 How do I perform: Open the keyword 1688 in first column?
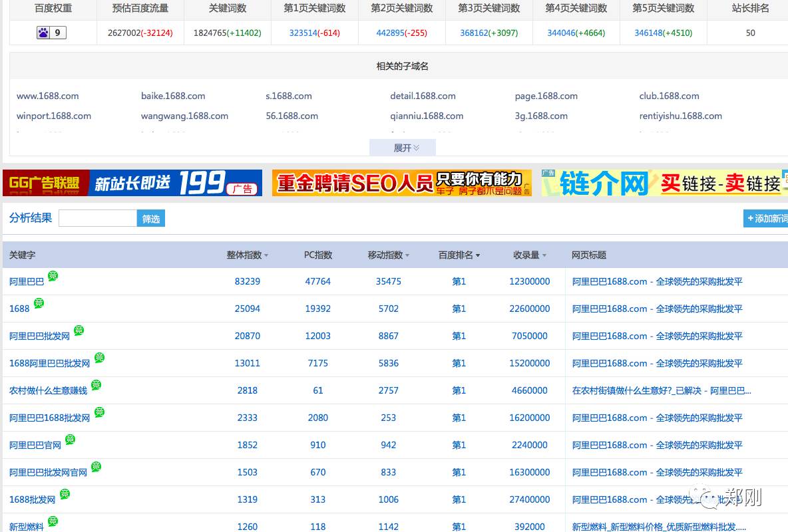click(19, 309)
